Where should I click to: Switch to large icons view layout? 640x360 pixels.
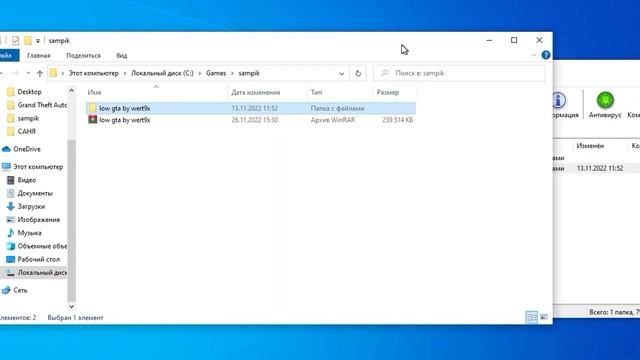tap(544, 317)
